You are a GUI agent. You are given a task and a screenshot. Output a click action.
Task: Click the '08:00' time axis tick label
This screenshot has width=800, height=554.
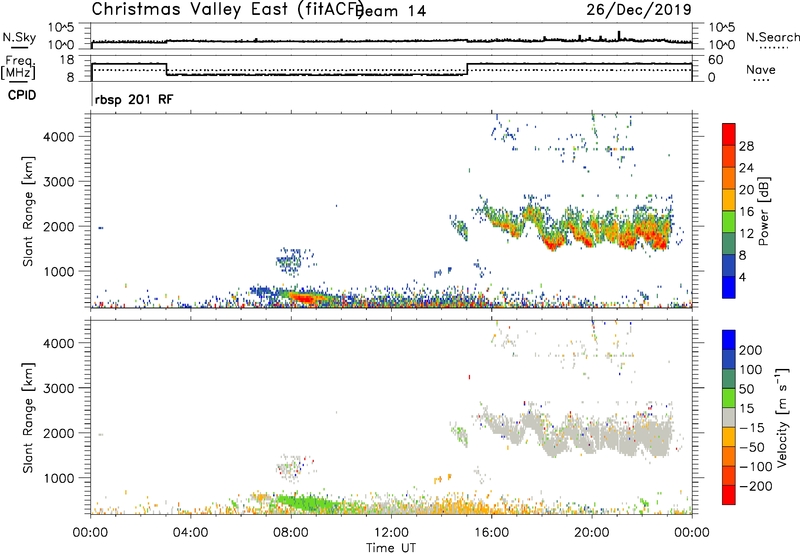291,533
